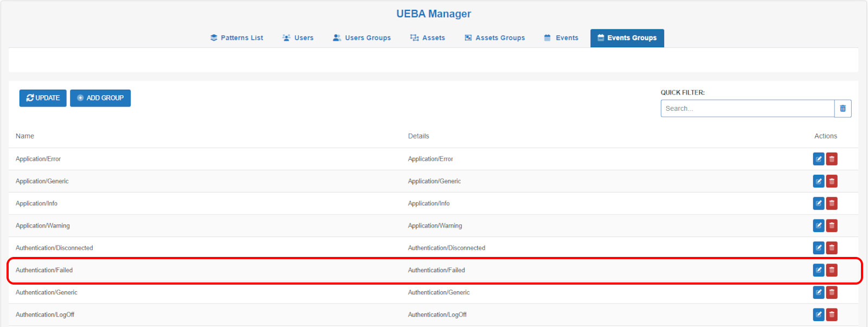The width and height of the screenshot is (868, 327).
Task: Open the Assets tab
Action: pos(427,38)
